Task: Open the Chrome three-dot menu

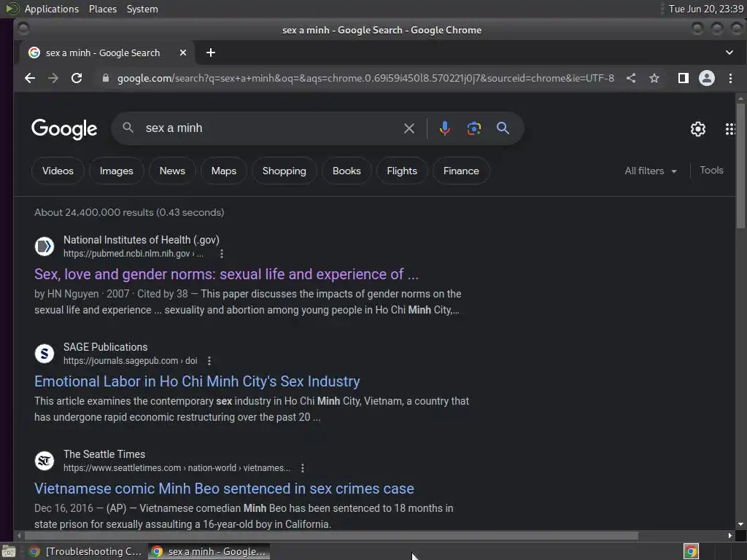Action: coord(730,78)
